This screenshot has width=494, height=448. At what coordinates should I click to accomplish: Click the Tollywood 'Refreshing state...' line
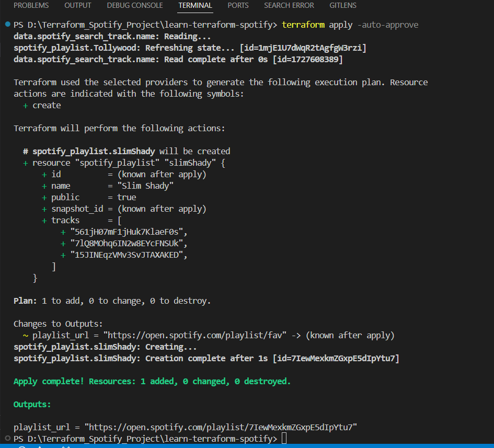[x=190, y=48]
